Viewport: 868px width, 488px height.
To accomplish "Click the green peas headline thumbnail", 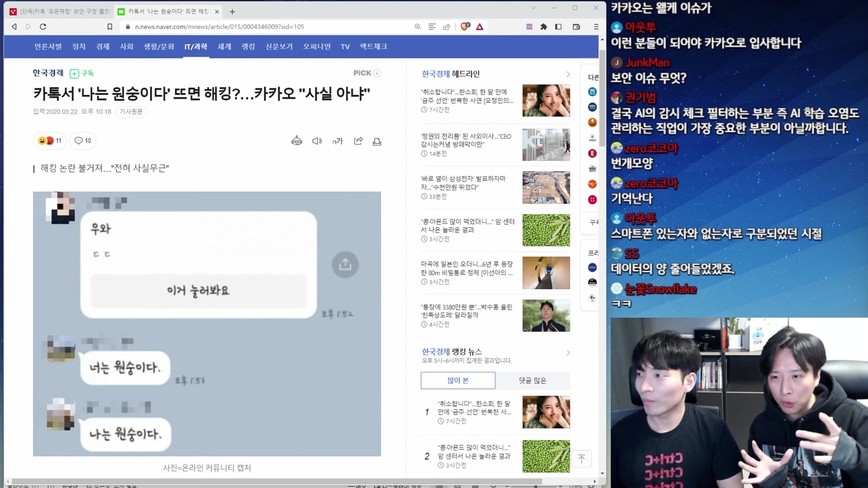I will click(546, 230).
